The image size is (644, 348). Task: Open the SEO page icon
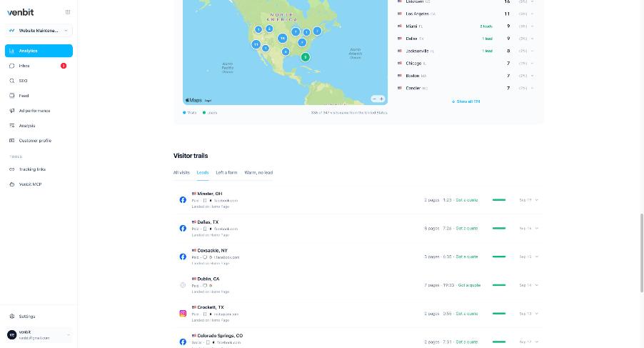point(12,81)
